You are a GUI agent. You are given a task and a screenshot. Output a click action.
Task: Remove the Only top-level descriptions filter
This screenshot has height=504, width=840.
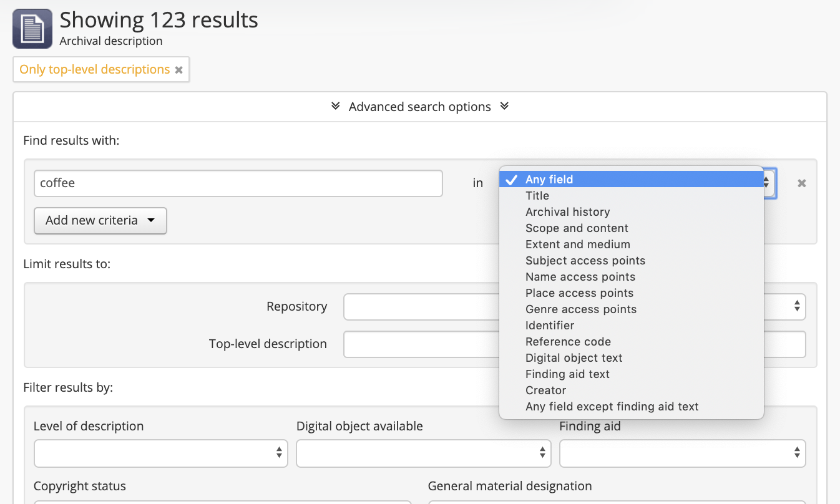[x=178, y=70]
